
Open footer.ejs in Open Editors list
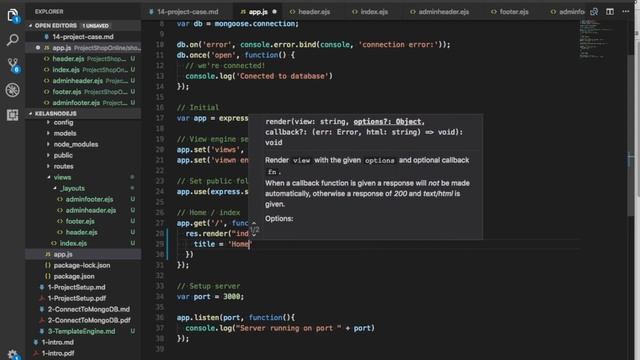(84, 92)
